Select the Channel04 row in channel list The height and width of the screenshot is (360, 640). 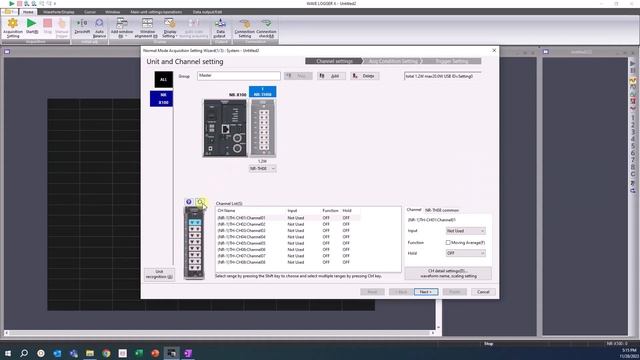point(288,237)
